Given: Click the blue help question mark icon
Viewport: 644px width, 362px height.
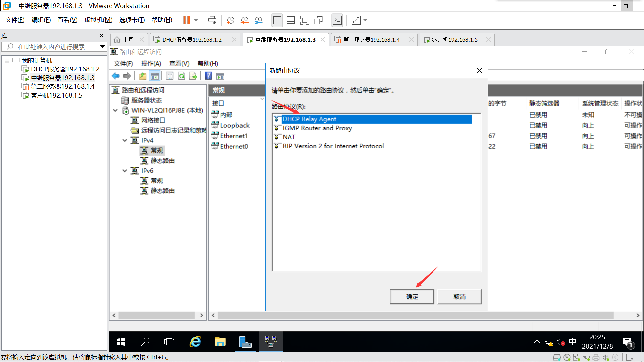Looking at the screenshot, I should (208, 76).
